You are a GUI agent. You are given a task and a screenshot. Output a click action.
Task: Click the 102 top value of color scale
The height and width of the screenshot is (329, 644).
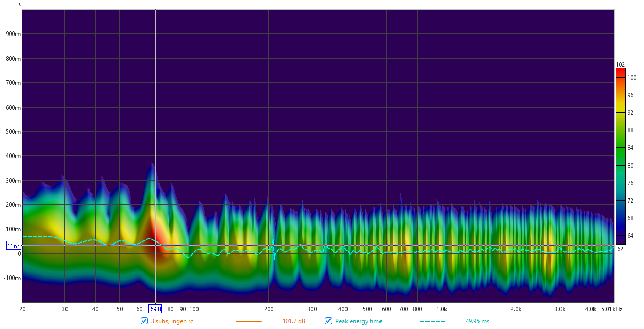point(621,64)
